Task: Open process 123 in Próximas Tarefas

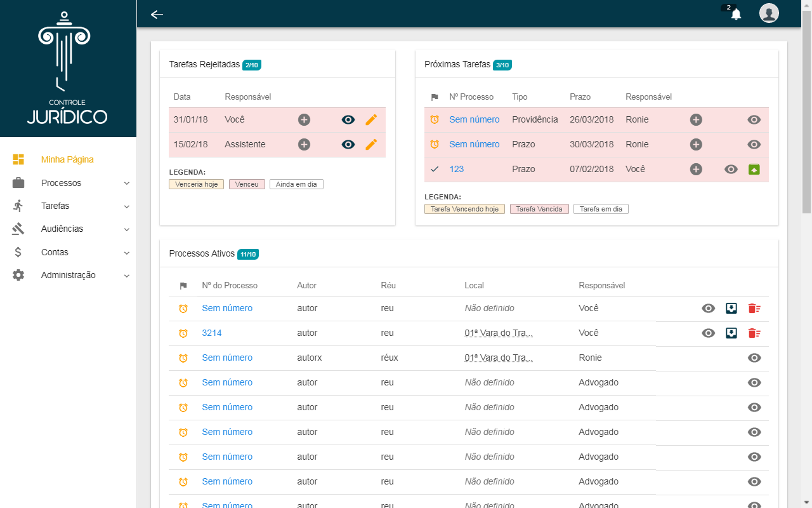Action: point(457,169)
